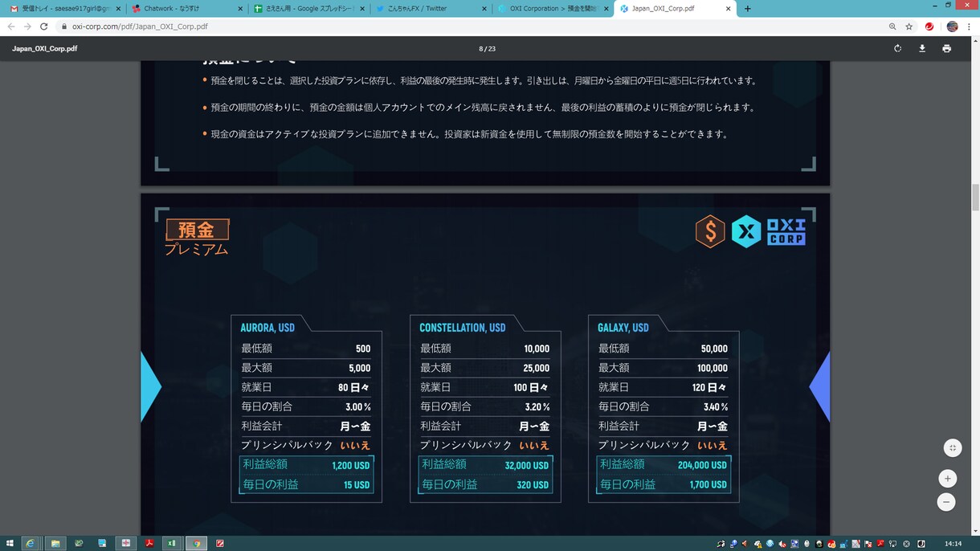Close the Chatwork tab
This screenshot has height=551, width=980.
pos(239,9)
